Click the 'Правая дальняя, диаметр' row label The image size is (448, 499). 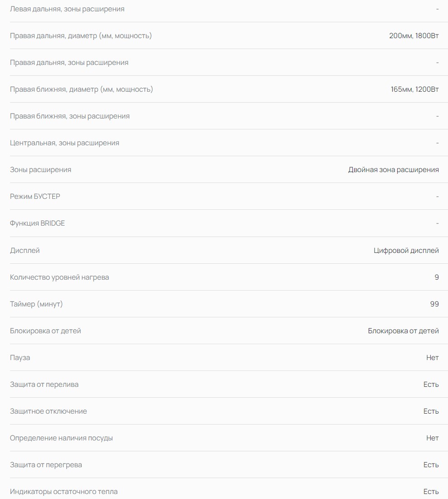click(81, 35)
